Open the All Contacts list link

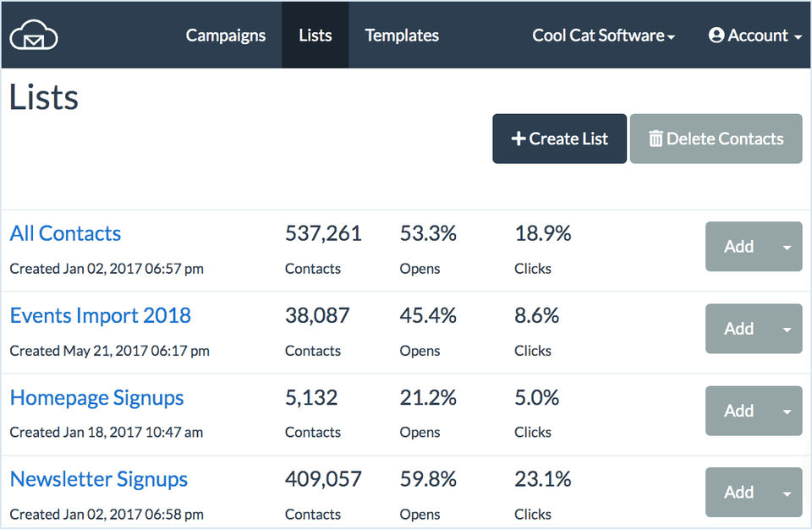point(65,233)
